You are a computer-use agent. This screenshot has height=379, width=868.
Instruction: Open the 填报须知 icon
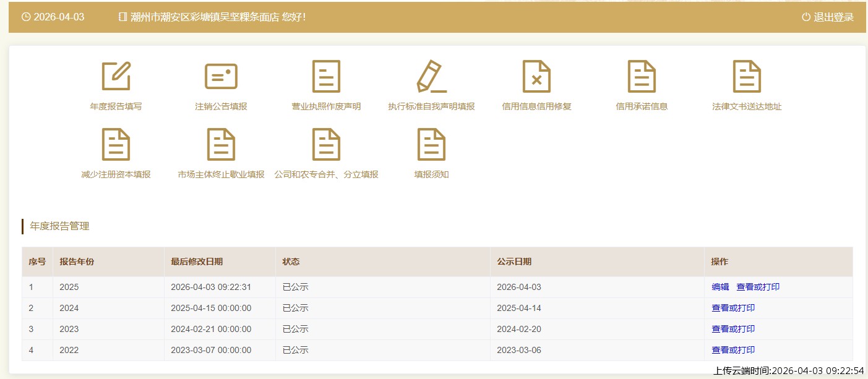pyautogui.click(x=431, y=145)
